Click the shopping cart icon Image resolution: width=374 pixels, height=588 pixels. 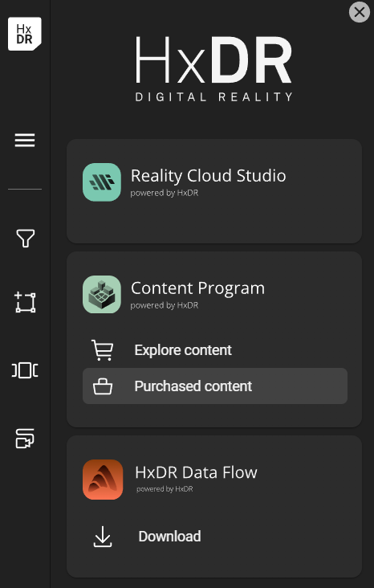(102, 350)
